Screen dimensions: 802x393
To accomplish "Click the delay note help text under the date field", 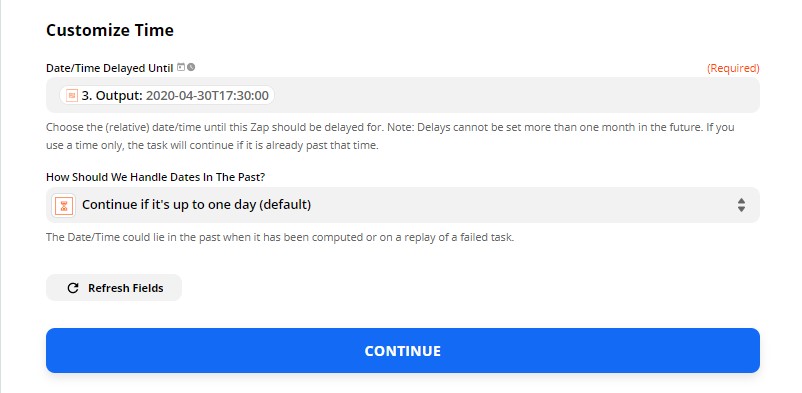I will pos(390,136).
